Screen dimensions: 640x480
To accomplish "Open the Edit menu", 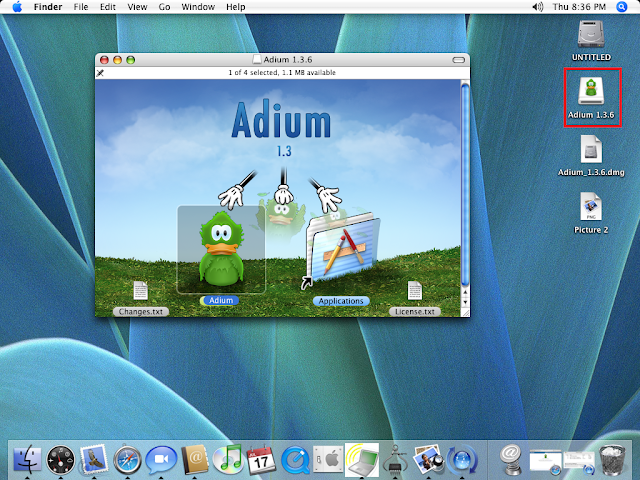I will tap(108, 7).
